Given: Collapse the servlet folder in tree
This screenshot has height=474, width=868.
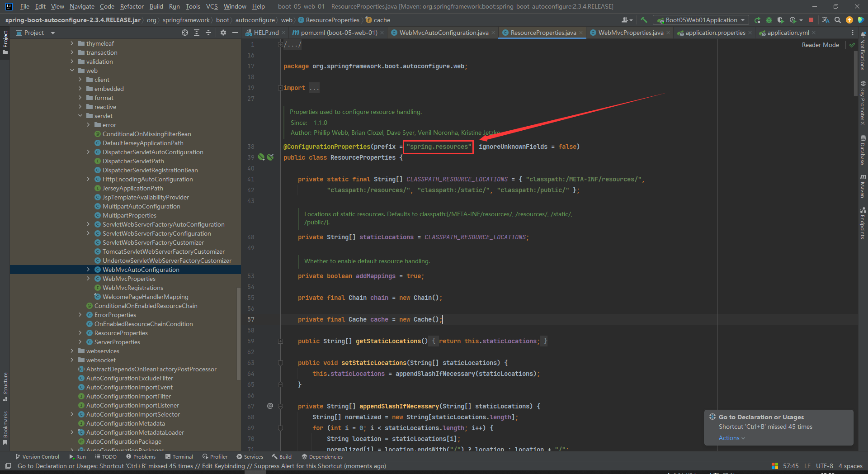Looking at the screenshot, I should point(80,116).
